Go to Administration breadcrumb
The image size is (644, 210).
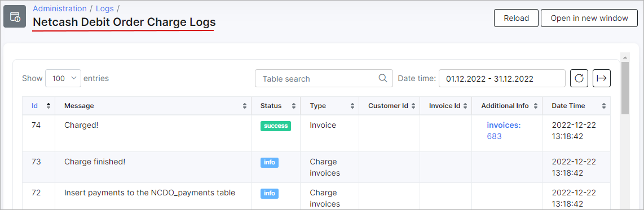click(60, 8)
